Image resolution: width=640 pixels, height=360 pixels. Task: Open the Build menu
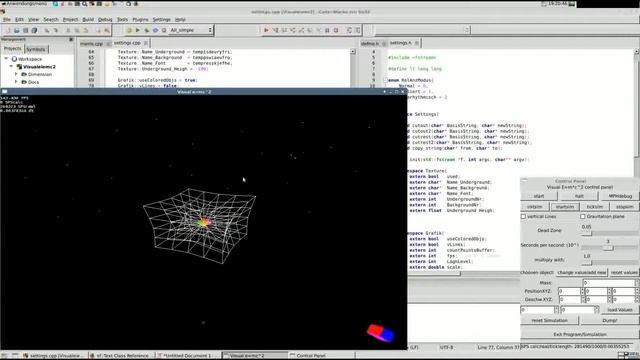click(88, 20)
